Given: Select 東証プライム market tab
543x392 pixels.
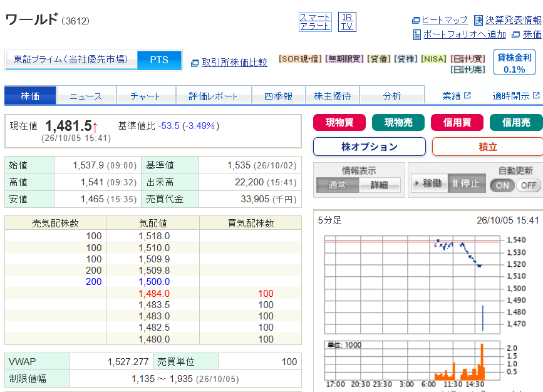Looking at the screenshot, I should coord(71,60).
